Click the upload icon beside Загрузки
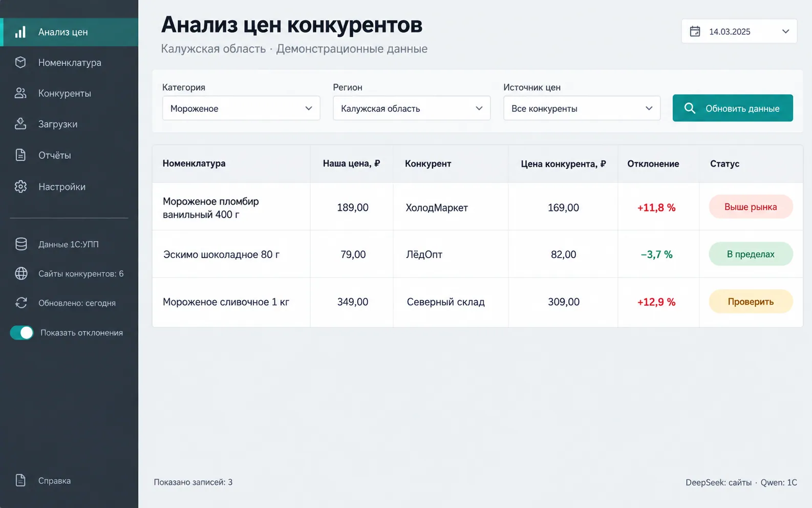 20,124
